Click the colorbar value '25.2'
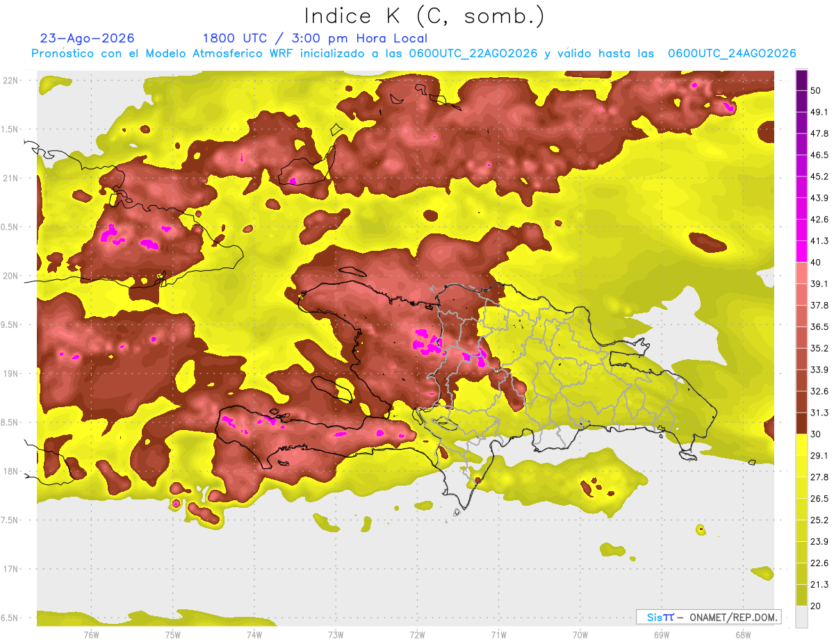The height and width of the screenshot is (644, 834). 819,520
